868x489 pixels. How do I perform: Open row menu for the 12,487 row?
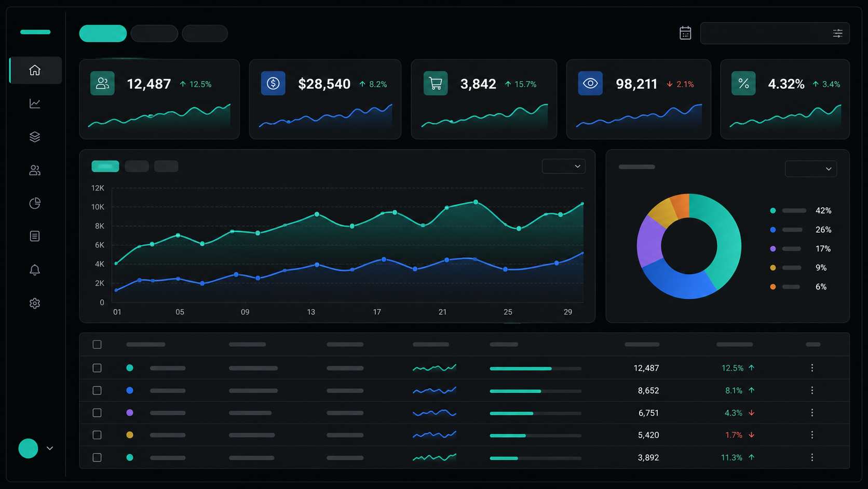[x=812, y=368]
